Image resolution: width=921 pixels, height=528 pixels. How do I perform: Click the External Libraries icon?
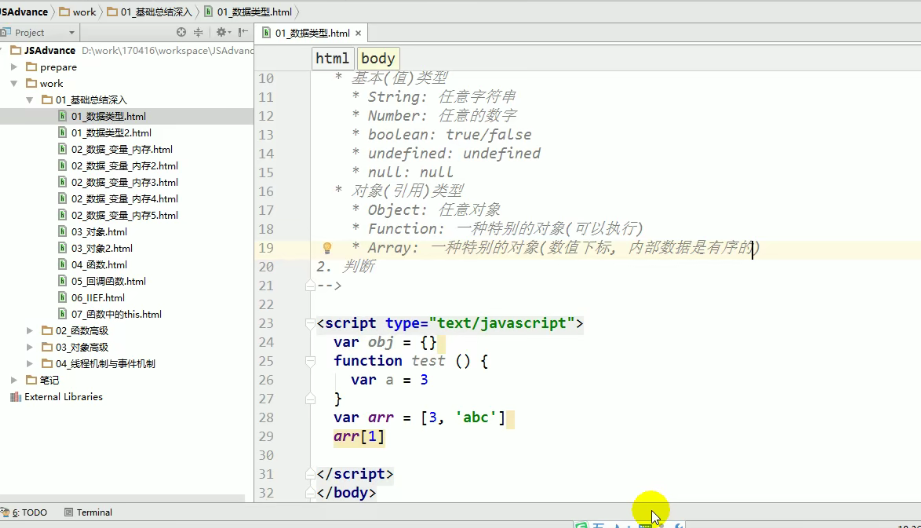tap(16, 397)
